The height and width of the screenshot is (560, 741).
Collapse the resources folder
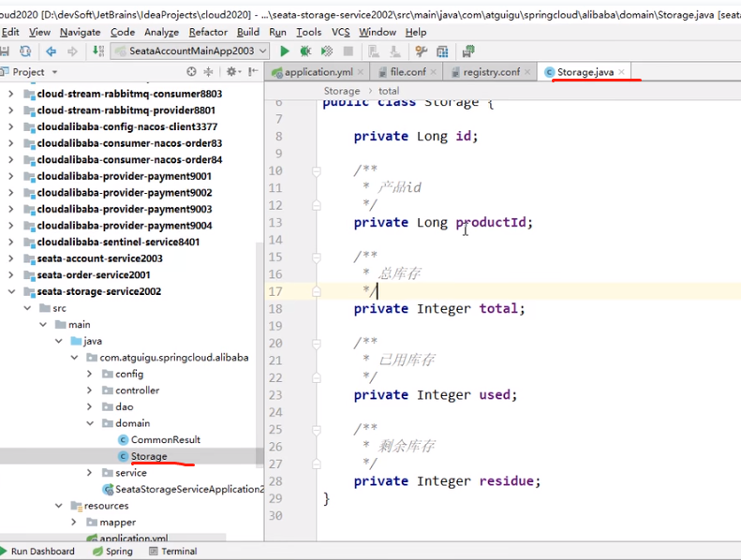click(59, 506)
